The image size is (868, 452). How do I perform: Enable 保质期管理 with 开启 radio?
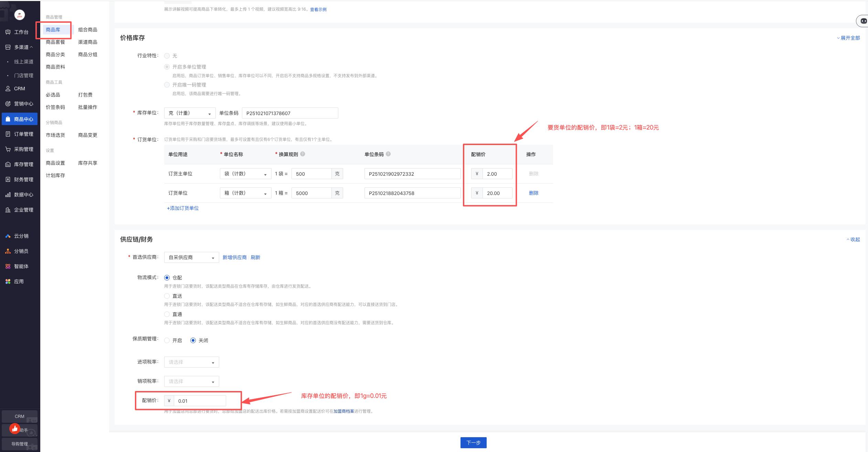pos(167,340)
